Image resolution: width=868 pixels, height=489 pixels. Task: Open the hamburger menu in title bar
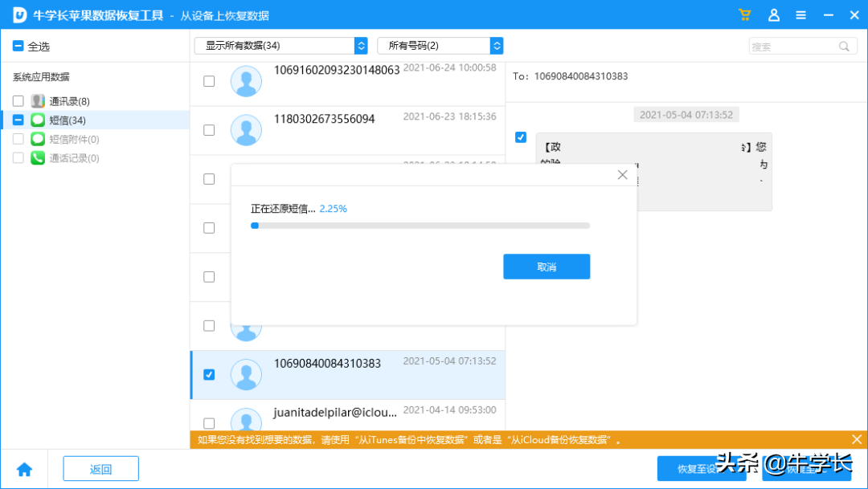800,14
